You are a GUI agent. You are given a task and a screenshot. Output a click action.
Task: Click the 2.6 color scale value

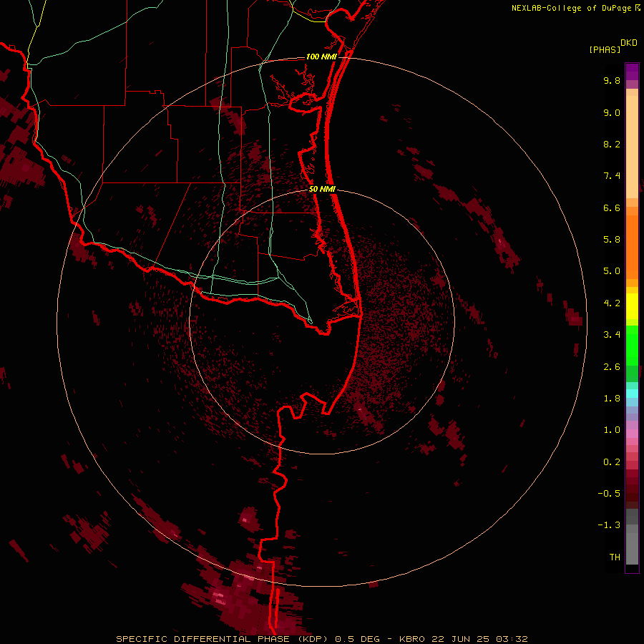pos(612,367)
